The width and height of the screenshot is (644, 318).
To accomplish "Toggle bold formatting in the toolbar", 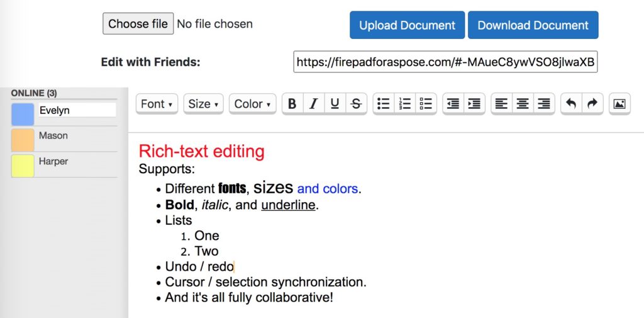I will coord(292,104).
